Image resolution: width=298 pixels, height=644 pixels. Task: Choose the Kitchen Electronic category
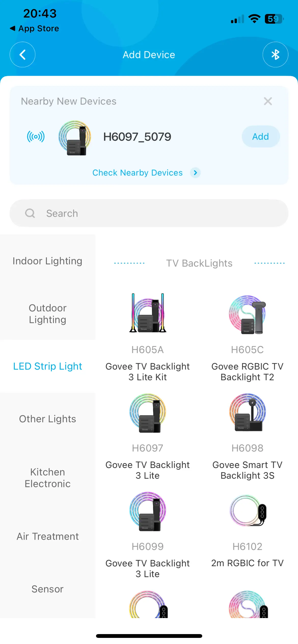click(x=48, y=478)
